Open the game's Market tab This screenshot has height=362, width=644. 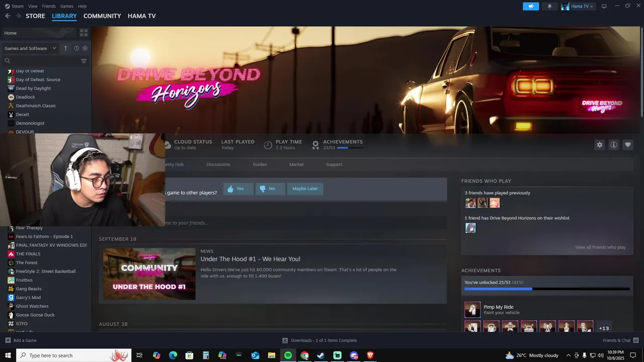pyautogui.click(x=296, y=164)
